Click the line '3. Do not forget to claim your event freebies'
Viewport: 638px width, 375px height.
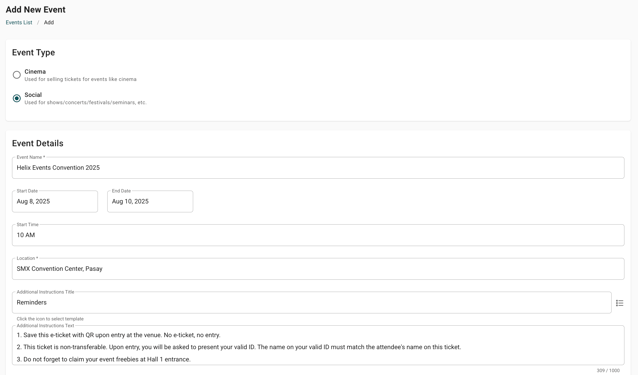coord(104,359)
